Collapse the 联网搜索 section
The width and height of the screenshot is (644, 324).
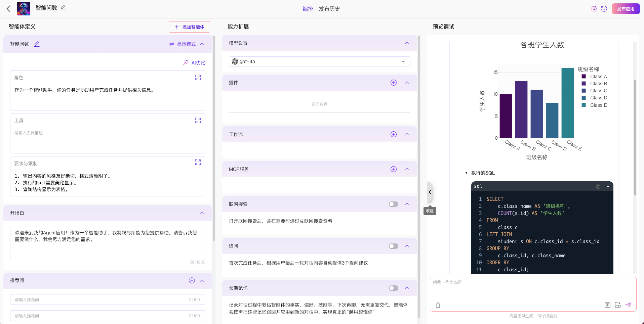(x=407, y=204)
